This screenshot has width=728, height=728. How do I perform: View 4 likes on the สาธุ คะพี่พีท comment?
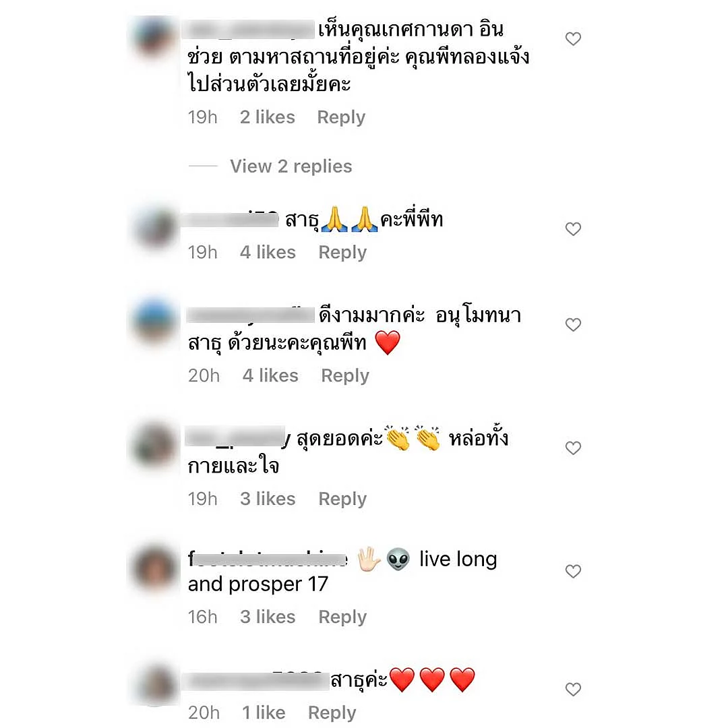tap(268, 252)
